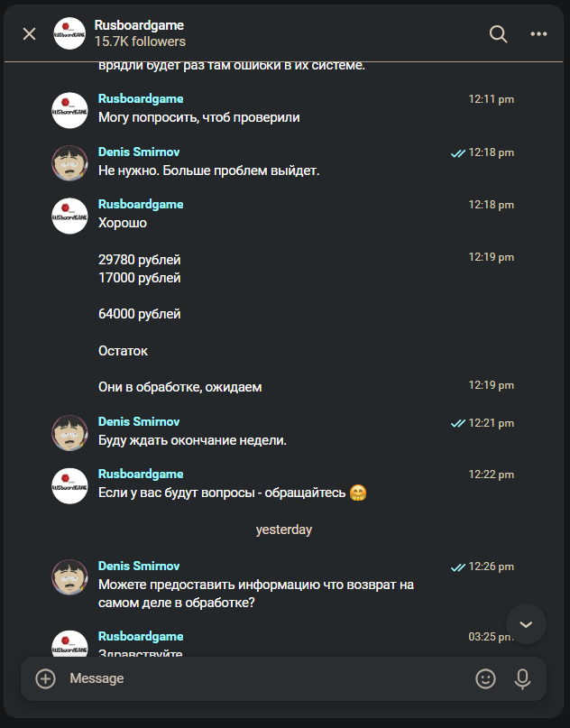Close the Rusboardgame chat panel
The height and width of the screenshot is (728, 570).
tap(30, 33)
